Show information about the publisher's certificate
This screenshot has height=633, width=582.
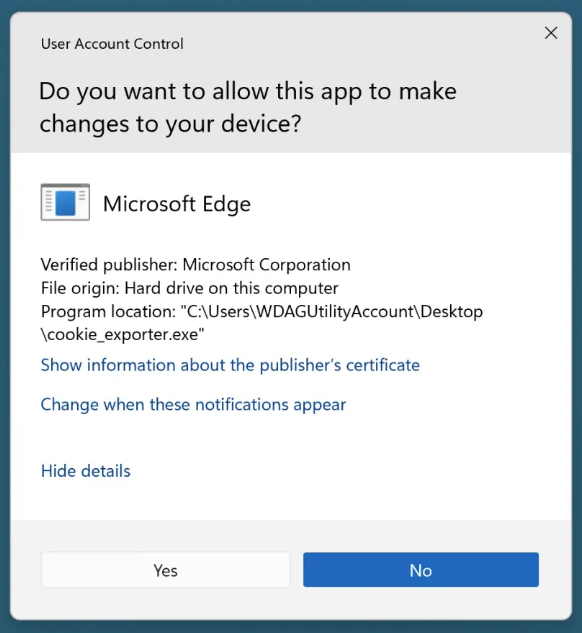point(230,365)
